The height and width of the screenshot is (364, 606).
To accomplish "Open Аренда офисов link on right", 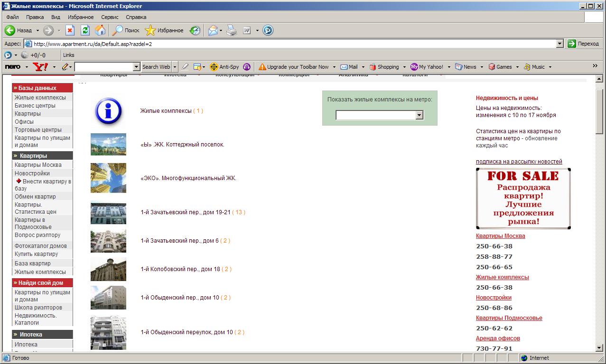I will 498,338.
